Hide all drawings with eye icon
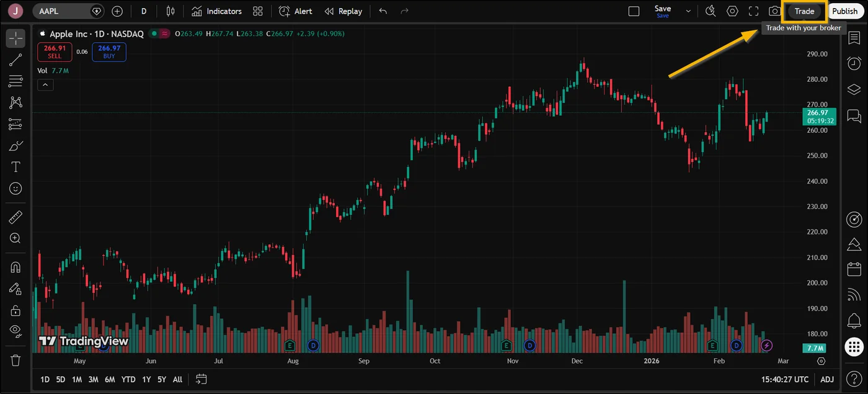This screenshot has width=868, height=394. [15, 331]
